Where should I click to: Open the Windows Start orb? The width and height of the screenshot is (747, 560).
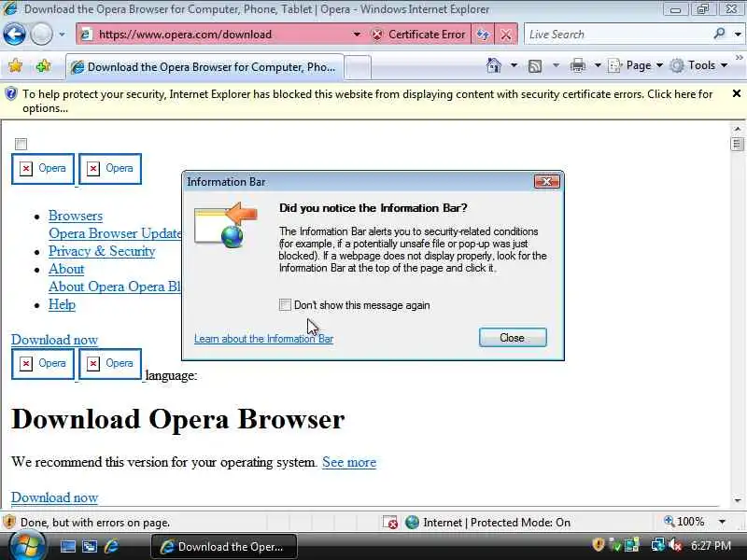pyautogui.click(x=27, y=546)
